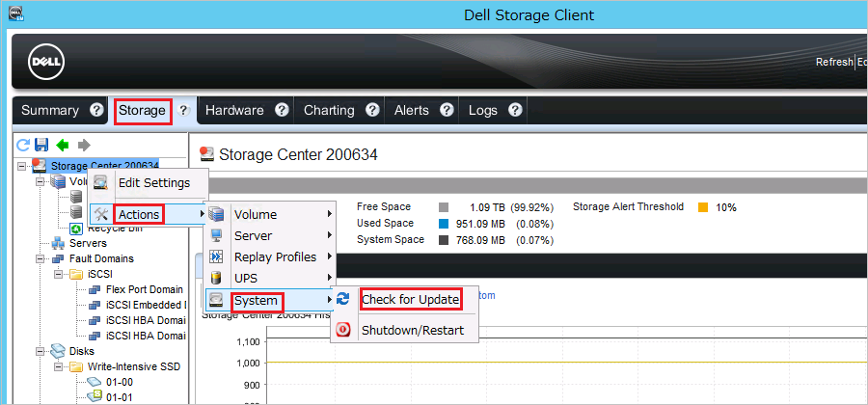Click the Check for Update refresh icon
Image resolution: width=868 pixels, height=405 pixels.
[x=343, y=299]
